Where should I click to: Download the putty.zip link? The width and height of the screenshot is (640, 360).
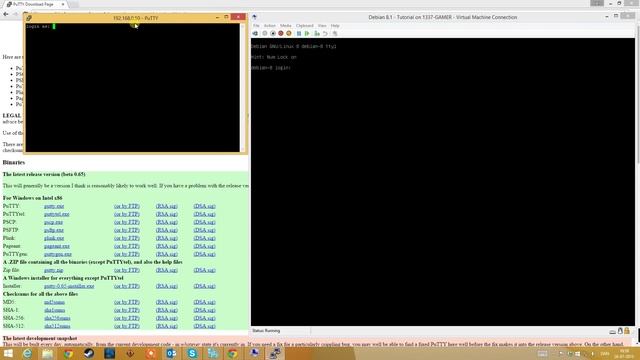[53, 270]
